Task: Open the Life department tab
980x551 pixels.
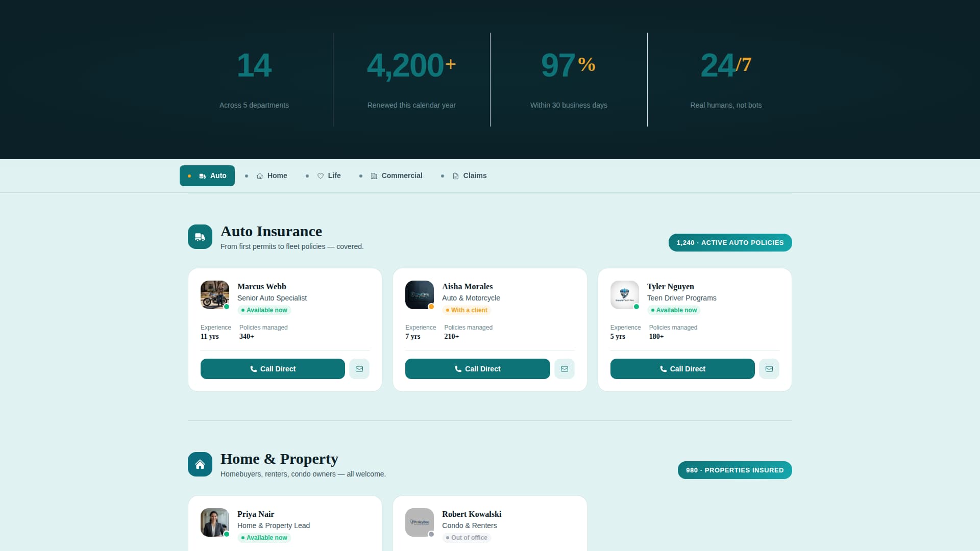Action: coord(323,176)
